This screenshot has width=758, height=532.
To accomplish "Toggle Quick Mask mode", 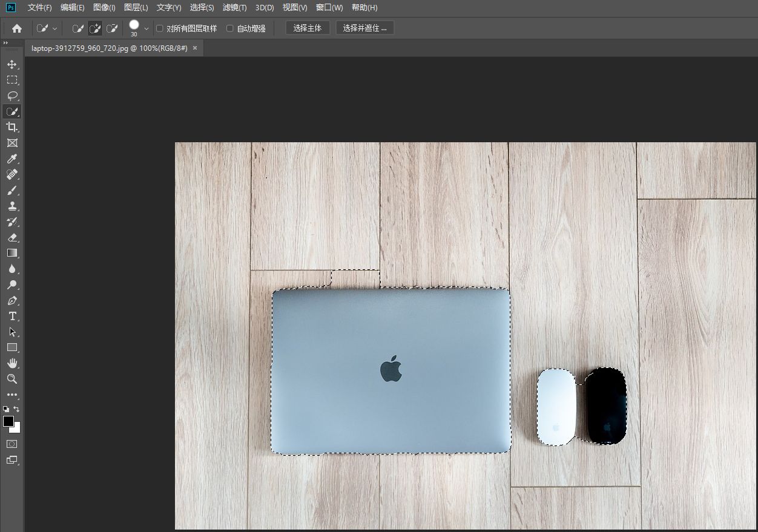I will [12, 444].
